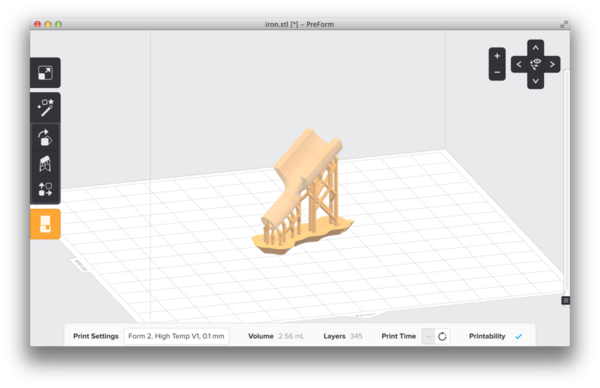Rotate view left with the left arrow

pos(519,64)
